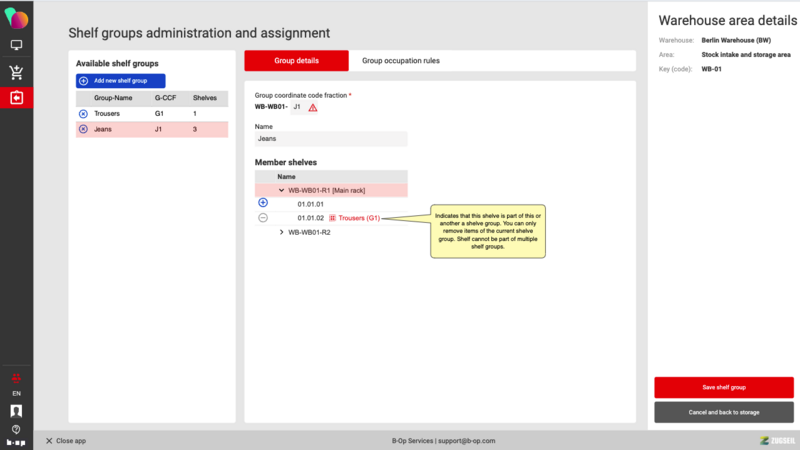This screenshot has height=450, width=800.
Task: Click the colorful app logo in sidebar
Action: point(16,18)
